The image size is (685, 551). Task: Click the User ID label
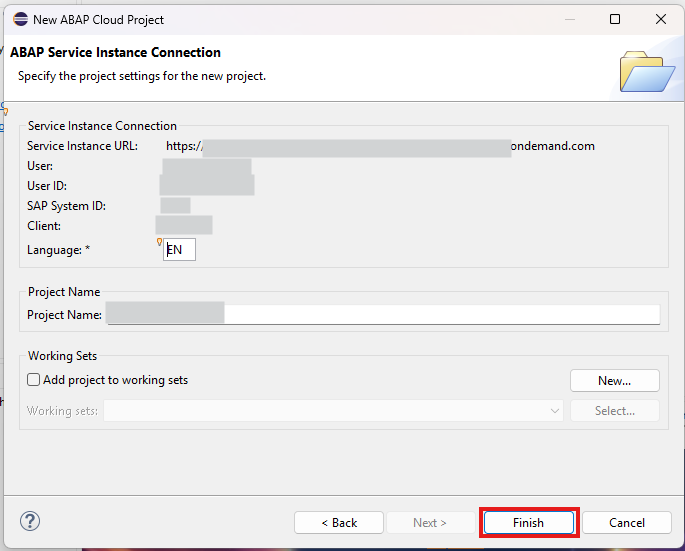click(47, 186)
